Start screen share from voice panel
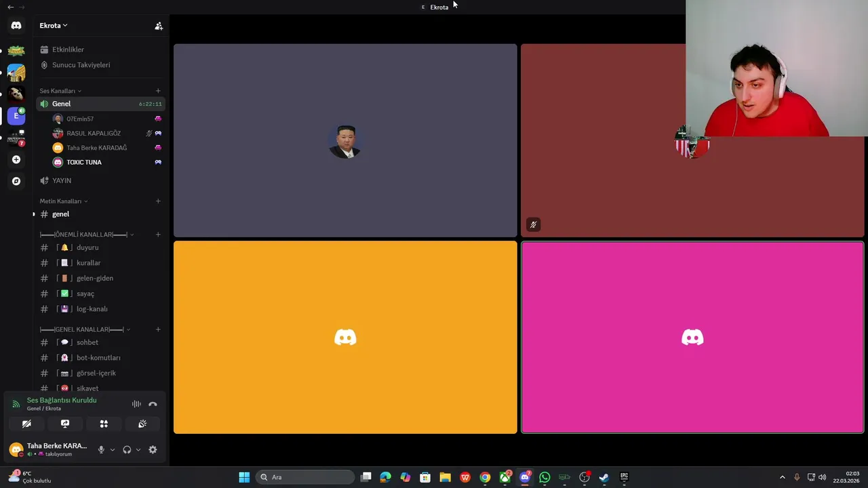868x488 pixels. [x=65, y=424]
